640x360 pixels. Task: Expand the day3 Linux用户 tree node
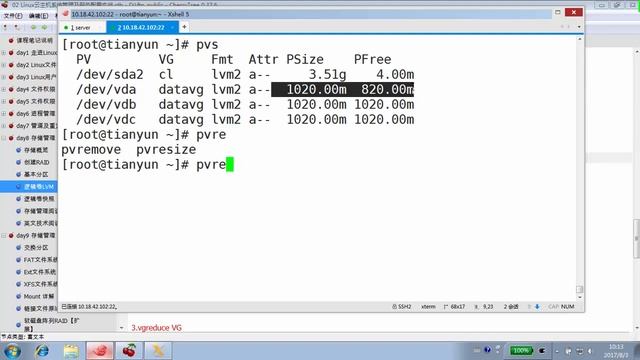[4, 77]
